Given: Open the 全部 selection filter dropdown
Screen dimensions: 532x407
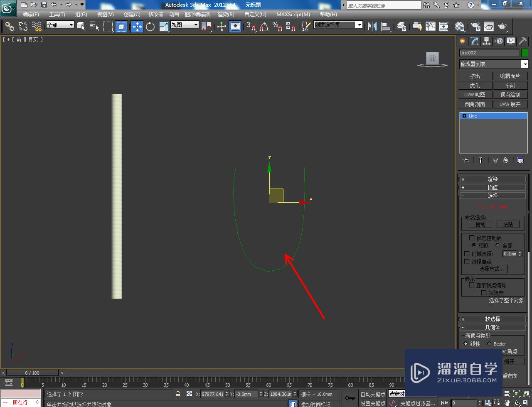Looking at the screenshot, I should pos(60,25).
